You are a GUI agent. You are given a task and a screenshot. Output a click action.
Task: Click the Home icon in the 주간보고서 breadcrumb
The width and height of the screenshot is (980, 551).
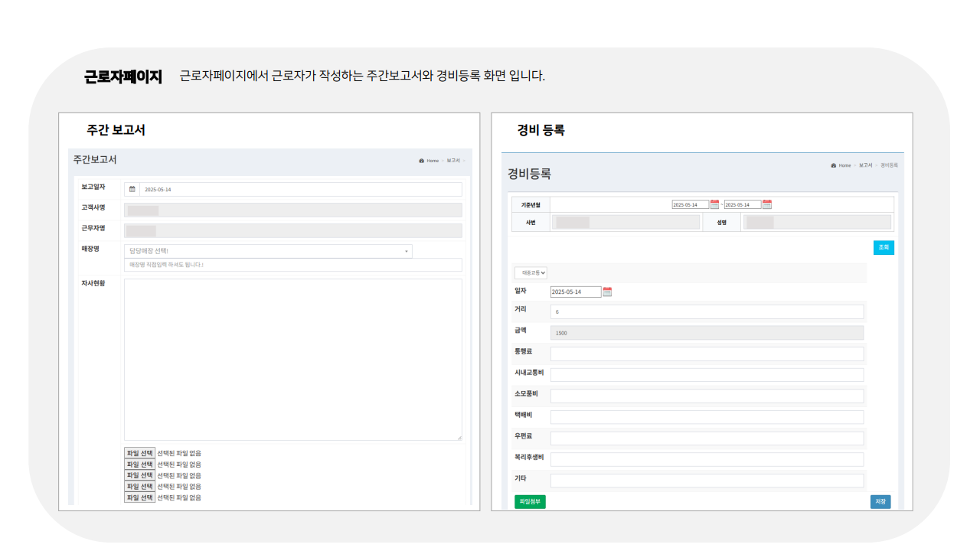(x=422, y=161)
